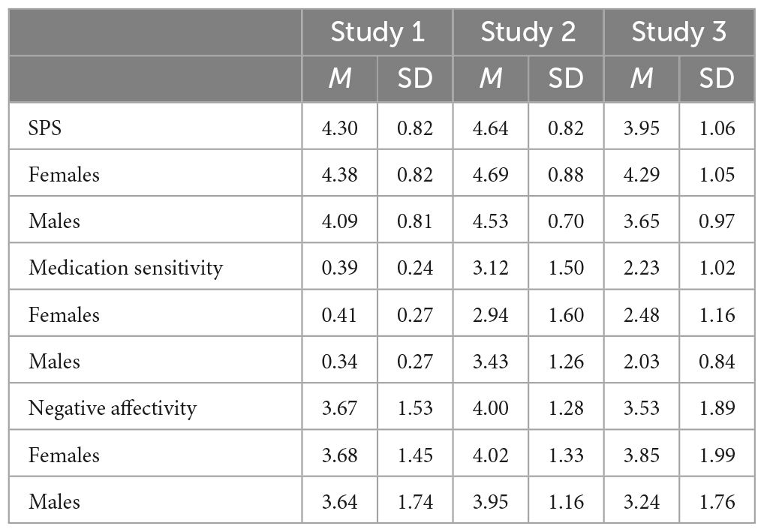764x532 pixels.
Task: Select the cell showing 1.89
Action: pos(716,408)
